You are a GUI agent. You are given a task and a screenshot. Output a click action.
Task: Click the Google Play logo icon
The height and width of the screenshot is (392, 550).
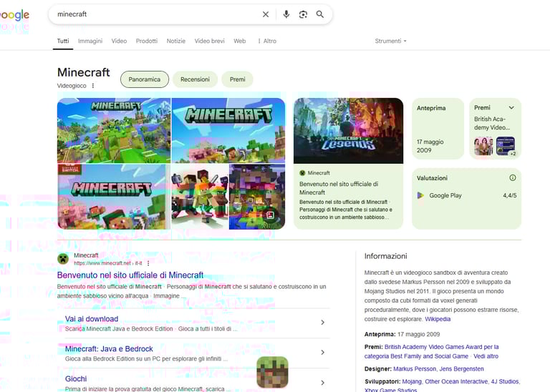420,195
